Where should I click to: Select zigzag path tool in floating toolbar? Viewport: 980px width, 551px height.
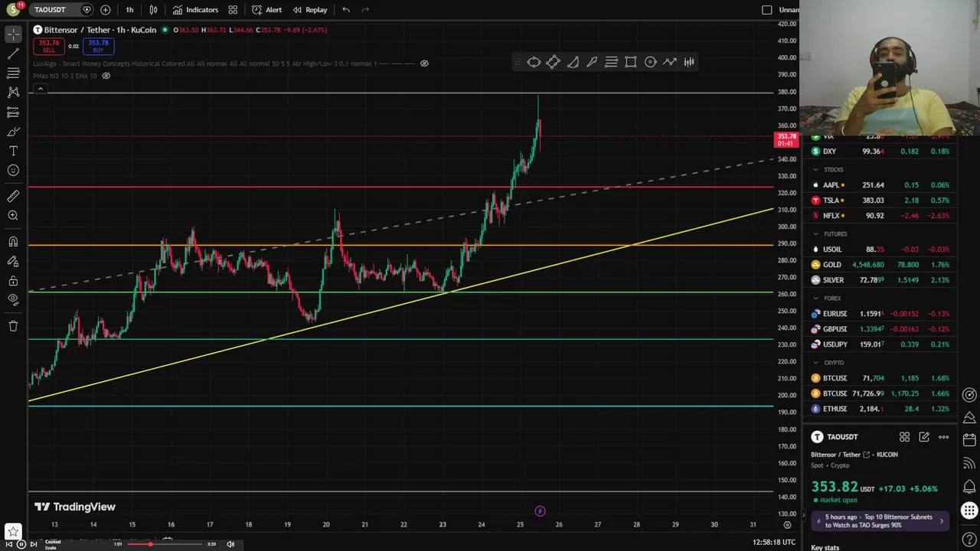click(x=670, y=62)
